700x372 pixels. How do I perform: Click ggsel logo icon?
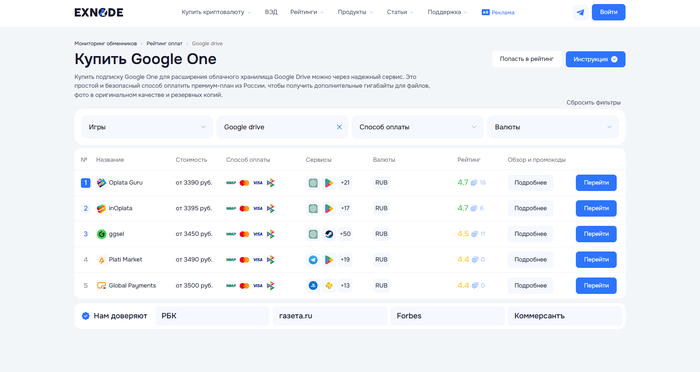click(x=101, y=234)
